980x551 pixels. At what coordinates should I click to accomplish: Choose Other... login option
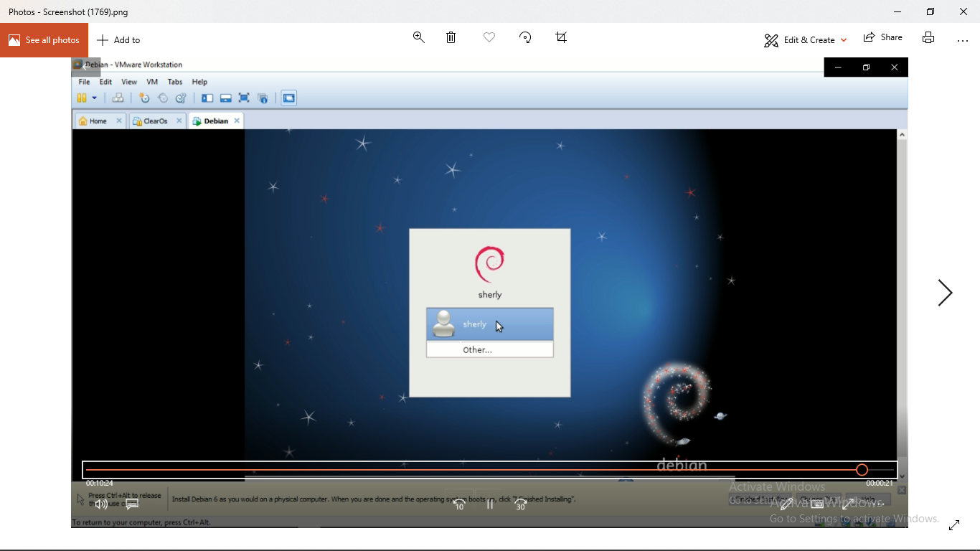pyautogui.click(x=490, y=349)
